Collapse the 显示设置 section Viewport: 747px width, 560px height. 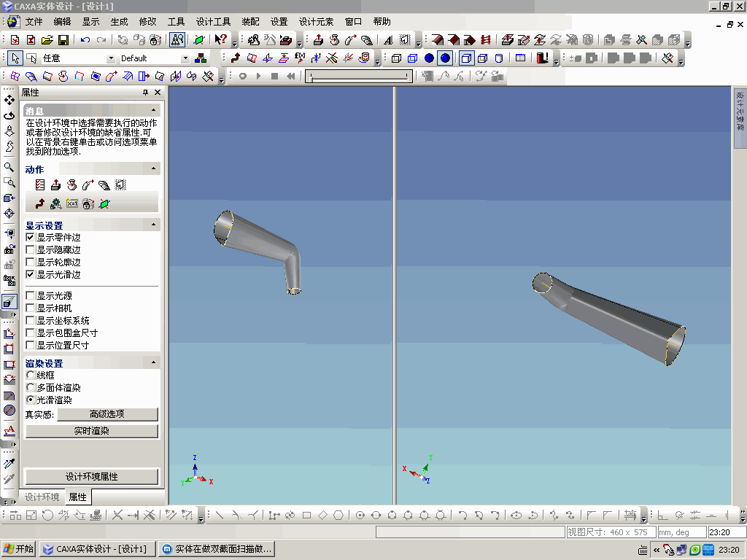coord(153,225)
